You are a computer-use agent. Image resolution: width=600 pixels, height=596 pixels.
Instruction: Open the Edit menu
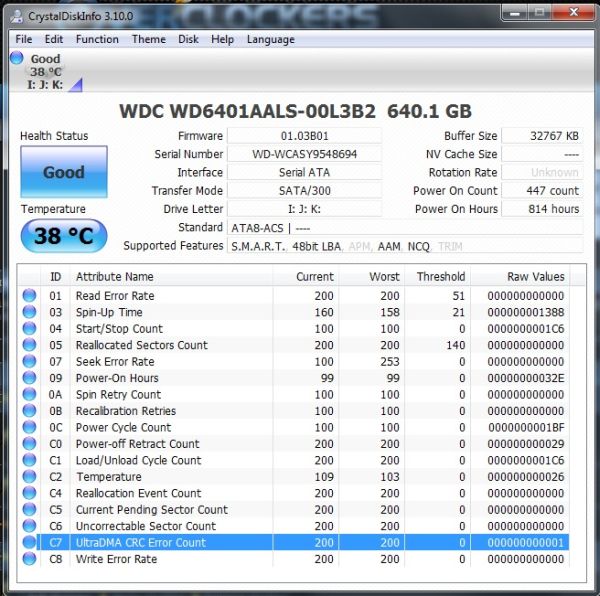(54, 39)
